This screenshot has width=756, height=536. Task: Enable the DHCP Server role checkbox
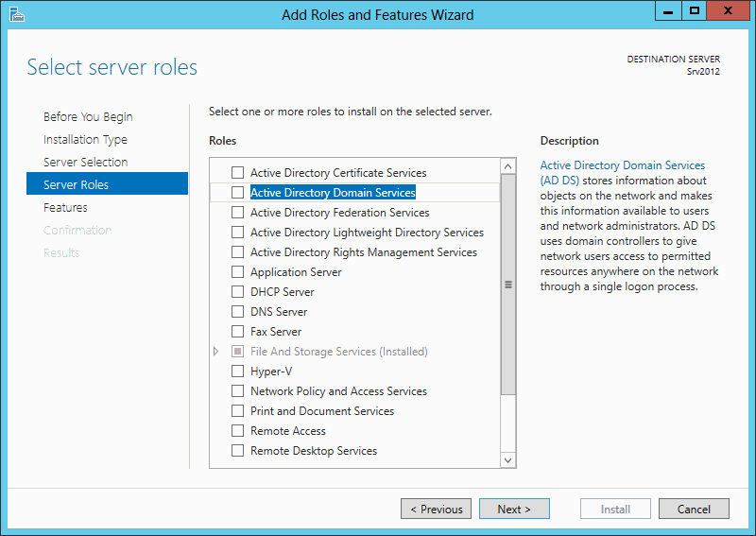pos(238,292)
